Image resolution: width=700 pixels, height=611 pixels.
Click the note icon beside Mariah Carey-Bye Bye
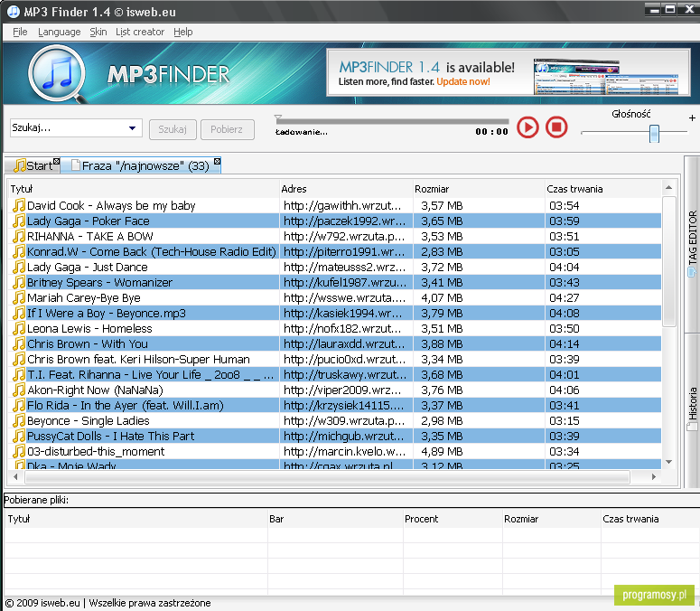click(19, 297)
